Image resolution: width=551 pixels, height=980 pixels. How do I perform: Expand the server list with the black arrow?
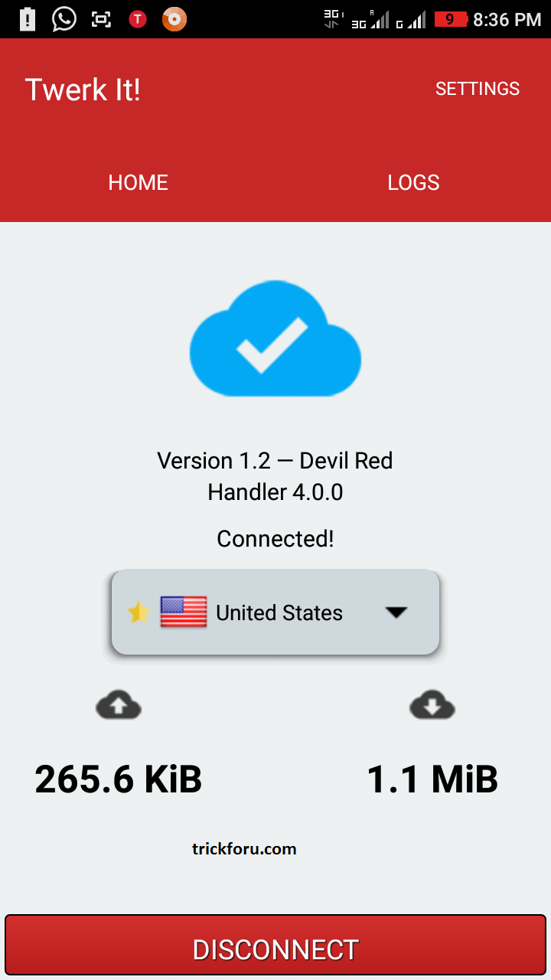pyautogui.click(x=396, y=612)
